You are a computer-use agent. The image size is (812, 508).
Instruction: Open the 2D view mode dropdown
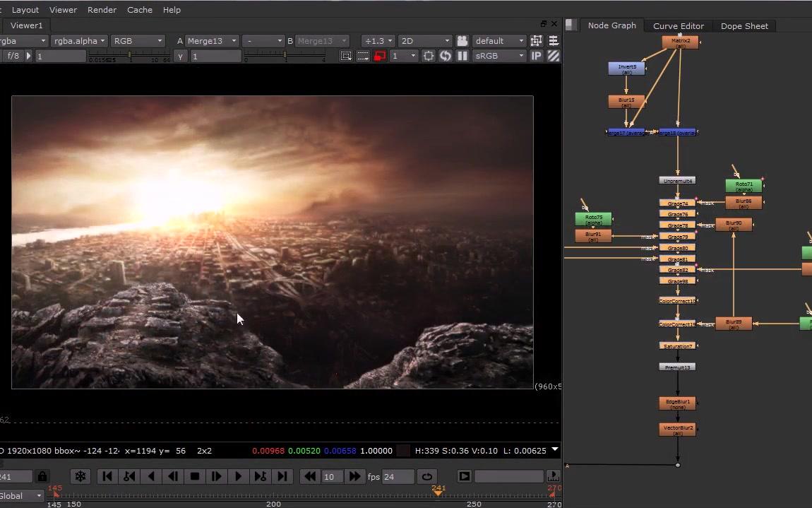[424, 41]
